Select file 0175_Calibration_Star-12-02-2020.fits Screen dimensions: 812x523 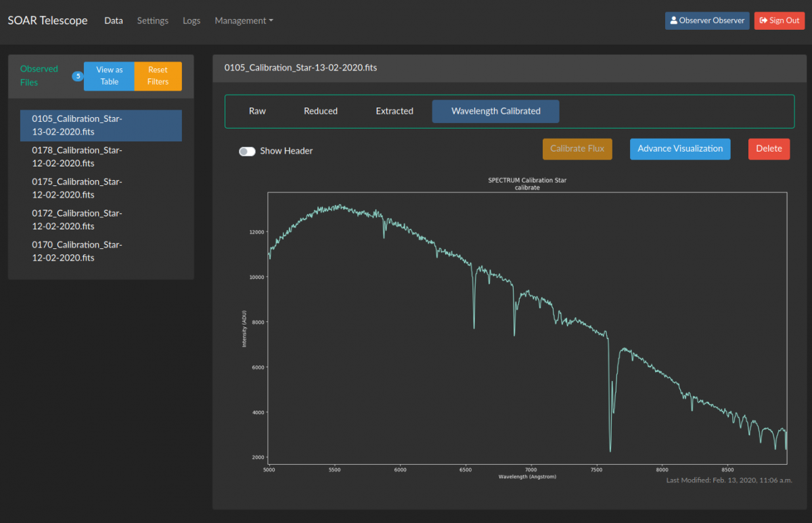(101, 188)
